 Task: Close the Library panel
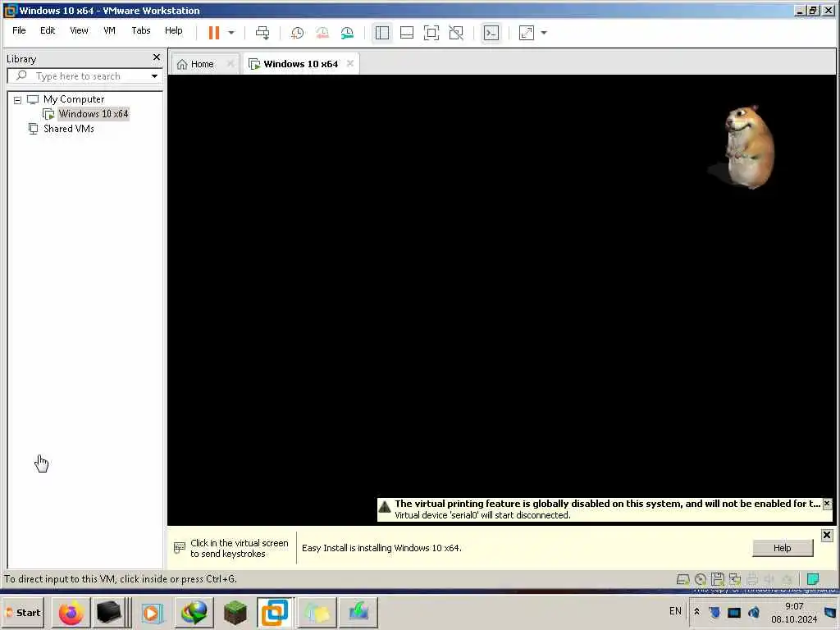(157, 57)
